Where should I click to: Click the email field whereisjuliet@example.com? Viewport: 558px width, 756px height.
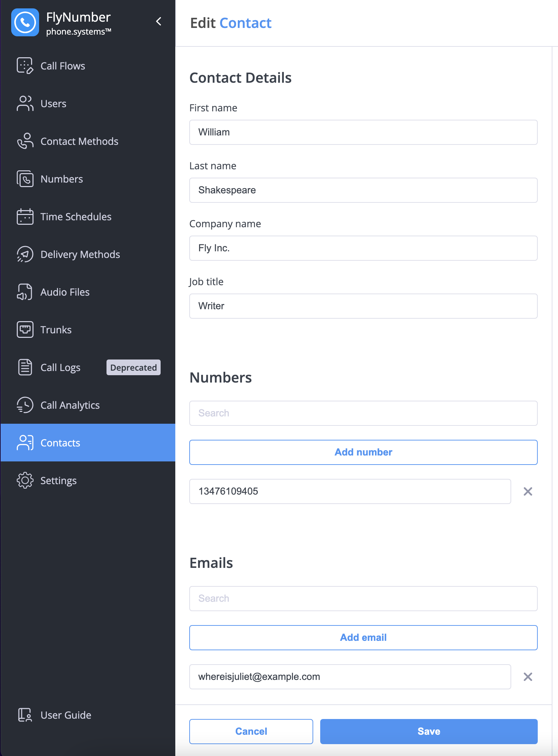[x=350, y=677]
